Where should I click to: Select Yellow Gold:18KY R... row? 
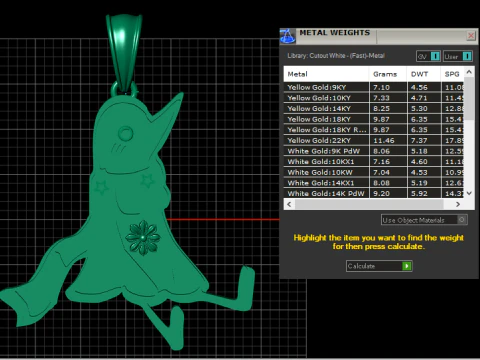(374, 130)
